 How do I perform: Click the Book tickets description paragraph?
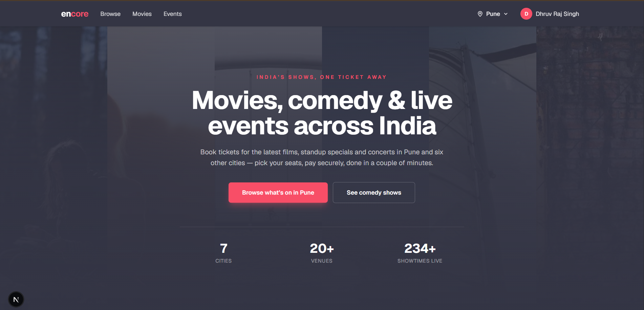coord(322,157)
